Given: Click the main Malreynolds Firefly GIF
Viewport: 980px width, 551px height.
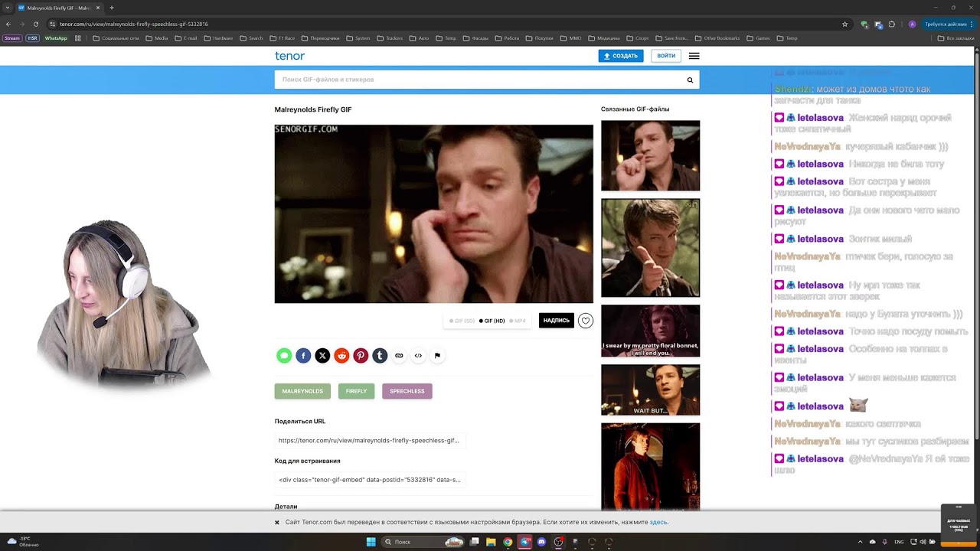Looking at the screenshot, I should 434,214.
